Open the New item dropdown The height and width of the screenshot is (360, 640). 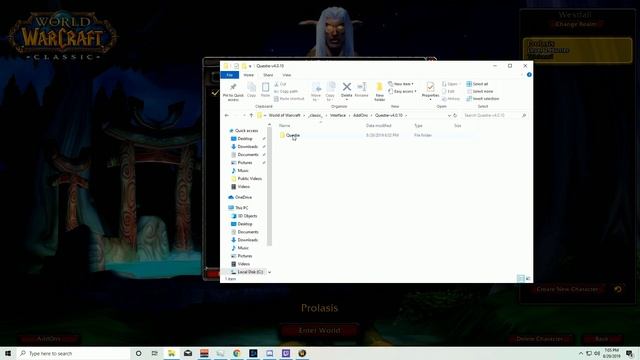point(401,84)
